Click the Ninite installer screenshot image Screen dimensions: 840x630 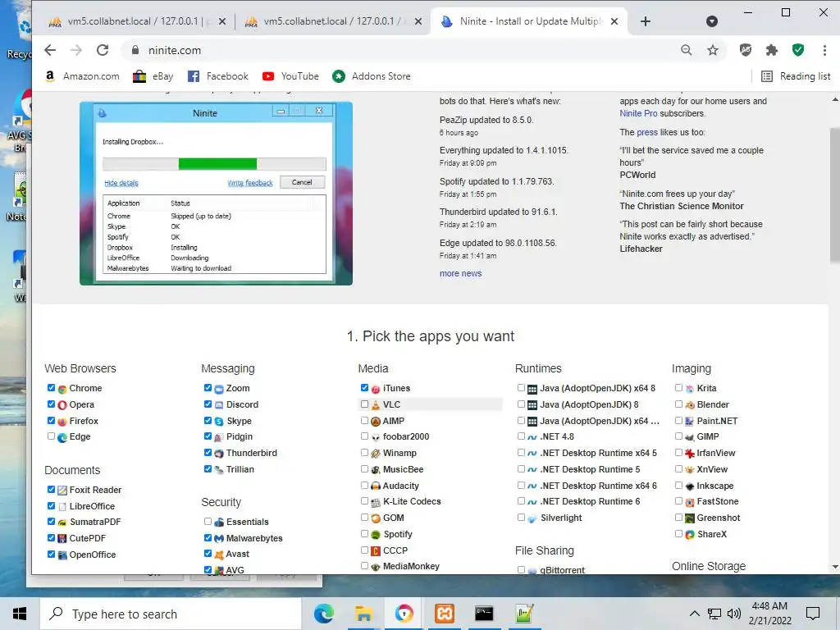(216, 194)
